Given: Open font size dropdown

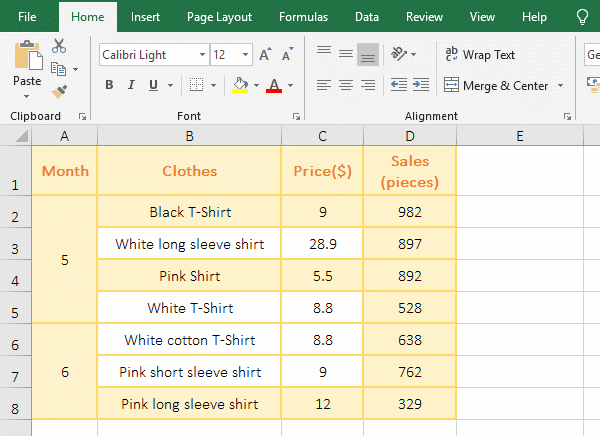Looking at the screenshot, I should [245, 54].
